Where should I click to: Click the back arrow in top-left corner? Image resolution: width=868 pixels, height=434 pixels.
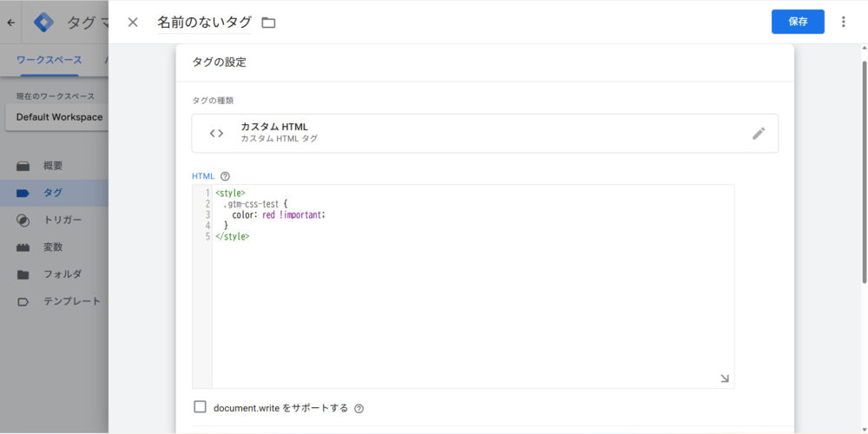(x=10, y=23)
